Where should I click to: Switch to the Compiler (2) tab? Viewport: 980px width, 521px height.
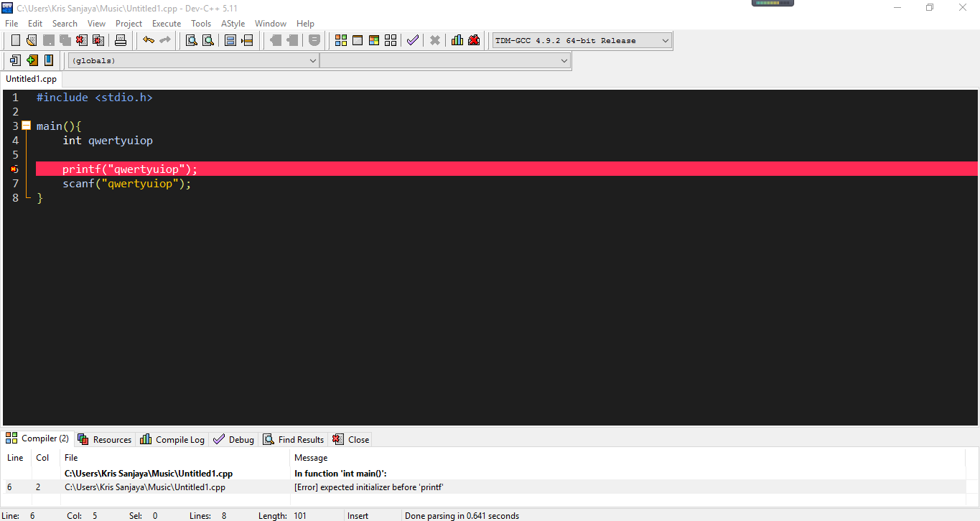click(37, 438)
